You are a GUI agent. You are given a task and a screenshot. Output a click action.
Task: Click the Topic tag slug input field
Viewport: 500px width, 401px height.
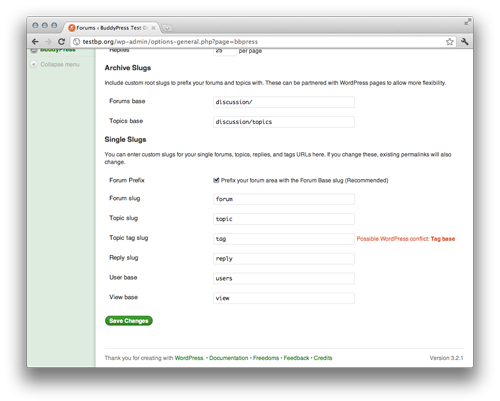point(284,239)
